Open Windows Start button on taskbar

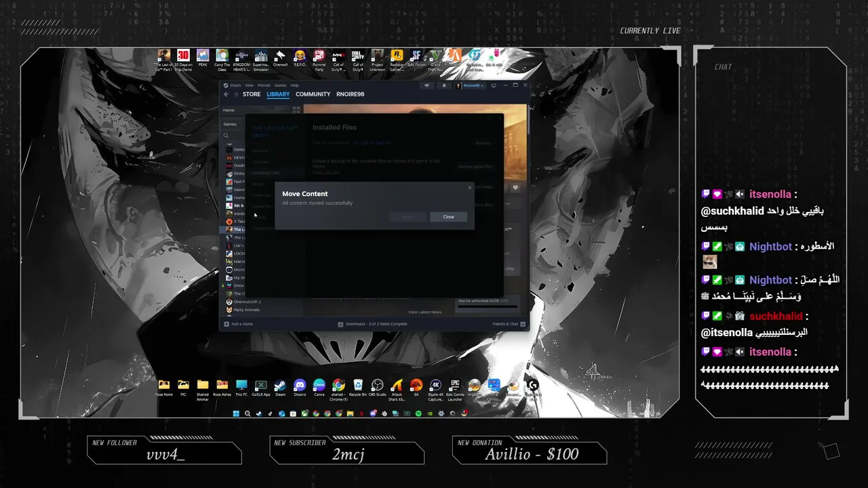pos(236,413)
